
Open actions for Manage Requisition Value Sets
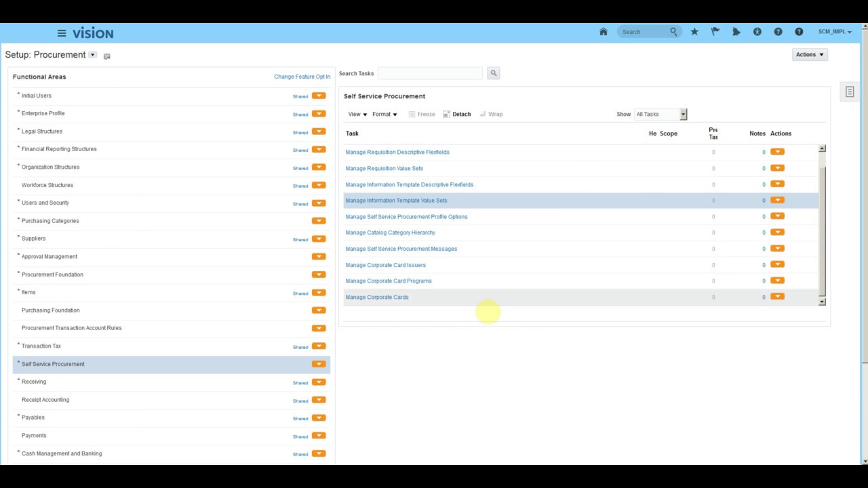pyautogui.click(x=777, y=168)
